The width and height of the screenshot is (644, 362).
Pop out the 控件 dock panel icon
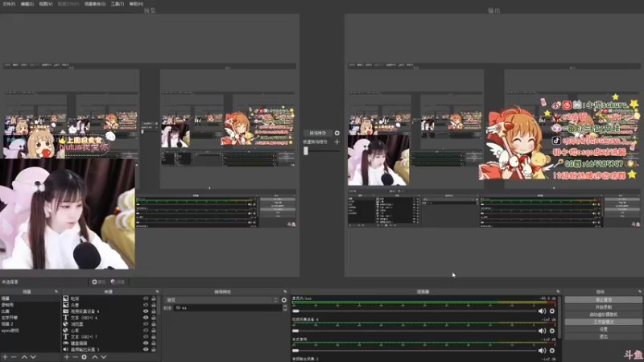640,292
